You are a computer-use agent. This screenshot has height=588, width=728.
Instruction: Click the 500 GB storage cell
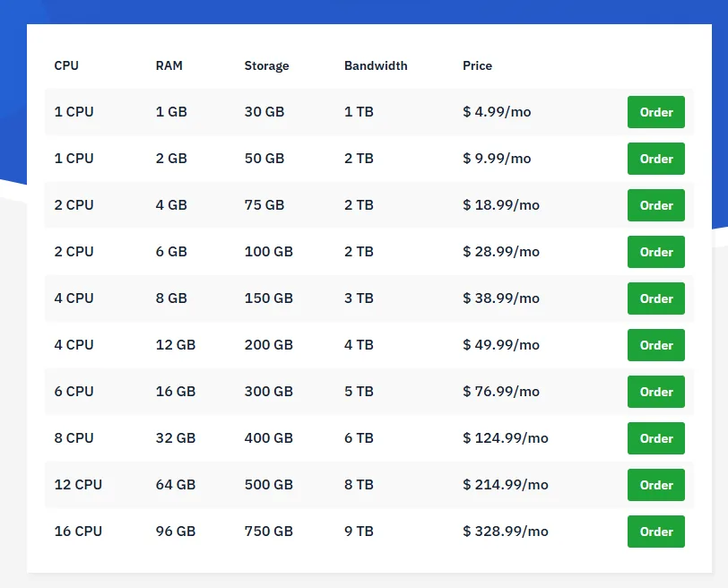click(268, 485)
